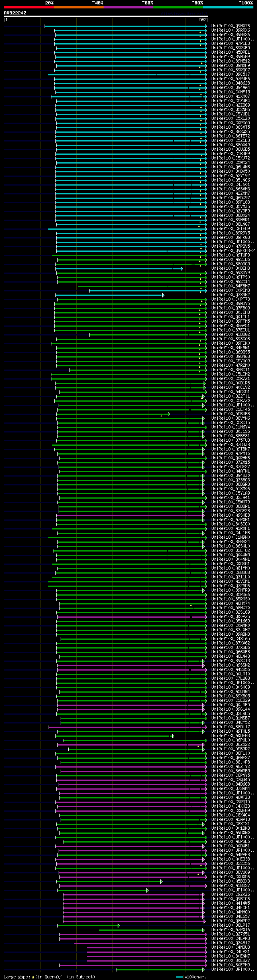Click the white query sequence bar
Image resolution: width=257 pixels, height=980 pixels.
pyautogui.click(x=106, y=16)
